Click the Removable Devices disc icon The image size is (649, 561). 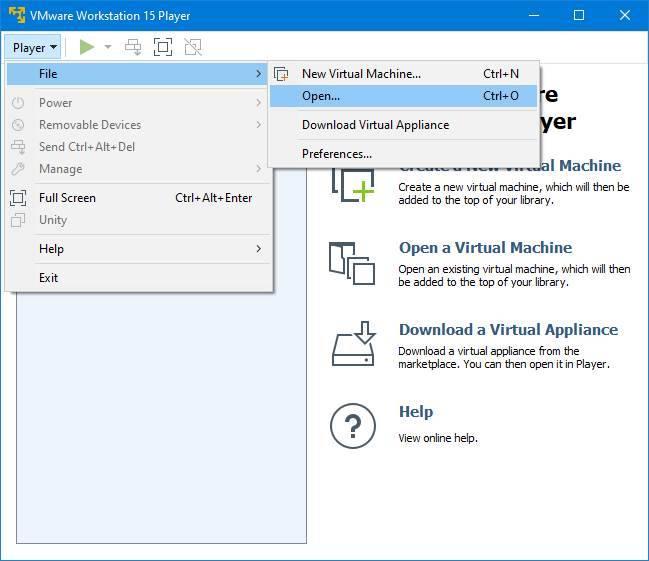[18, 125]
